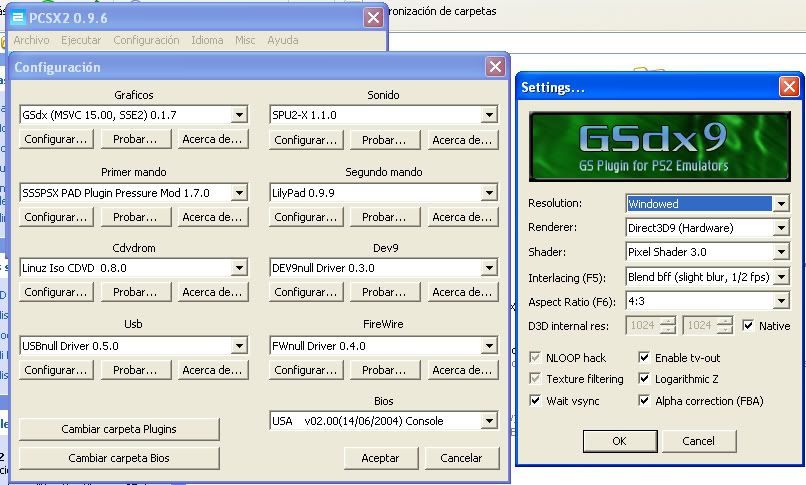Viewport: 806px width, 485px height.
Task: Open the Dev9 driver dropdown
Action: pos(489,268)
